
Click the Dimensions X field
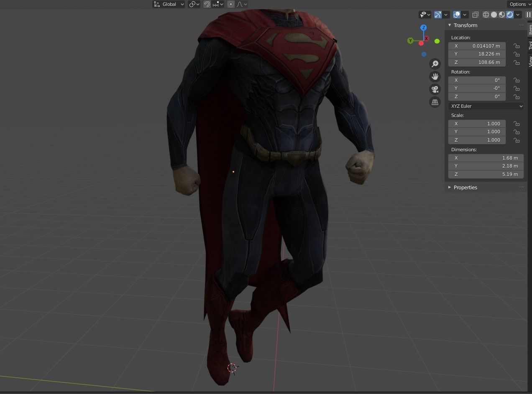pos(486,158)
